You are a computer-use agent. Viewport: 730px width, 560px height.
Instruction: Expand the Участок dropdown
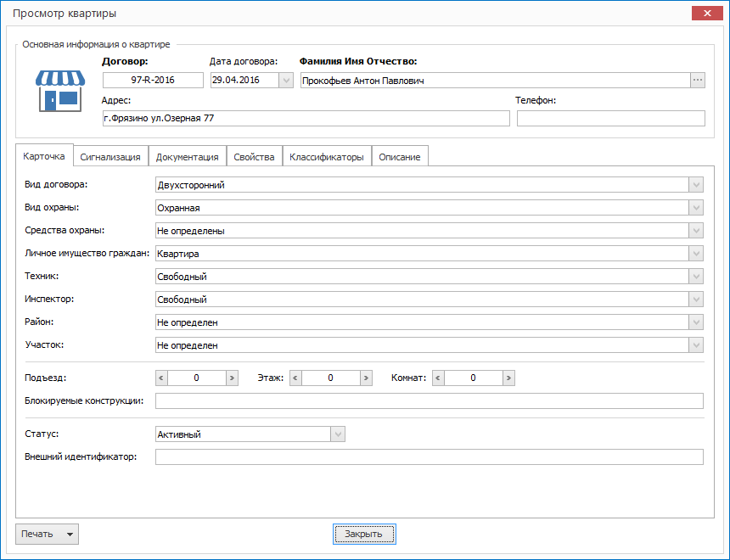pyautogui.click(x=696, y=345)
